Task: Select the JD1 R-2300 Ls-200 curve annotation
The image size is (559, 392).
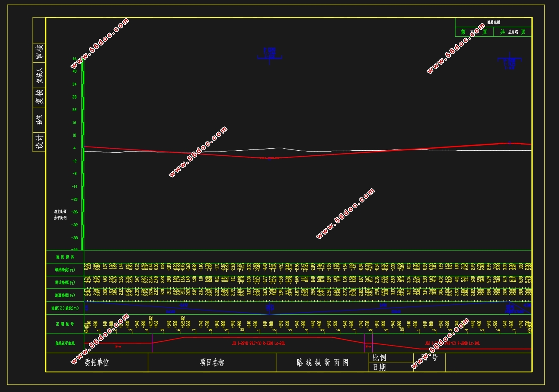Action: (x=258, y=343)
